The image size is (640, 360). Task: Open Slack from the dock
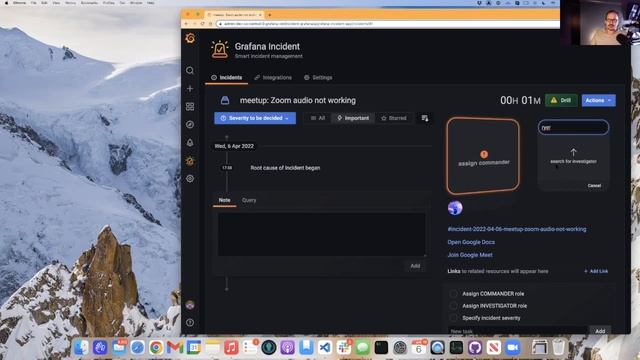(x=344, y=348)
